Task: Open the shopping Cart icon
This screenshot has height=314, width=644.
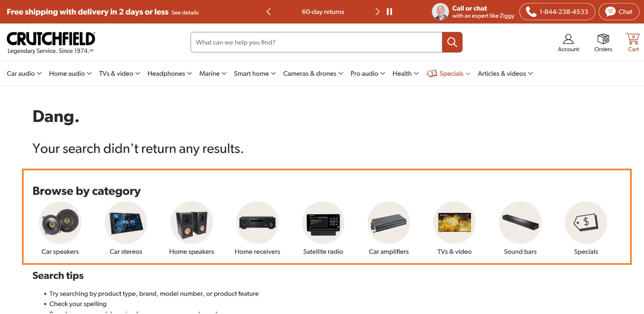Action: click(633, 39)
